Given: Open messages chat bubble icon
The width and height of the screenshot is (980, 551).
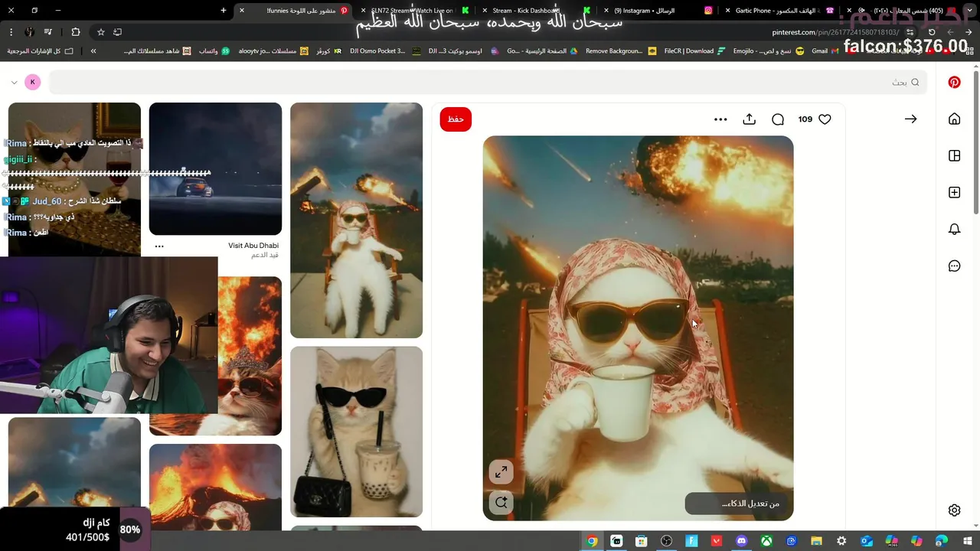Looking at the screenshot, I should click(954, 266).
